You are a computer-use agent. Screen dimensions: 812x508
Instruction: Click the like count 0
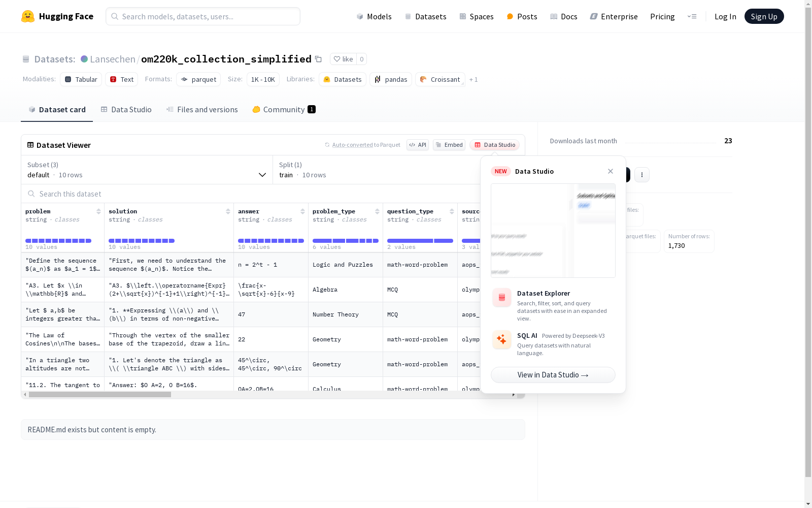362,59
